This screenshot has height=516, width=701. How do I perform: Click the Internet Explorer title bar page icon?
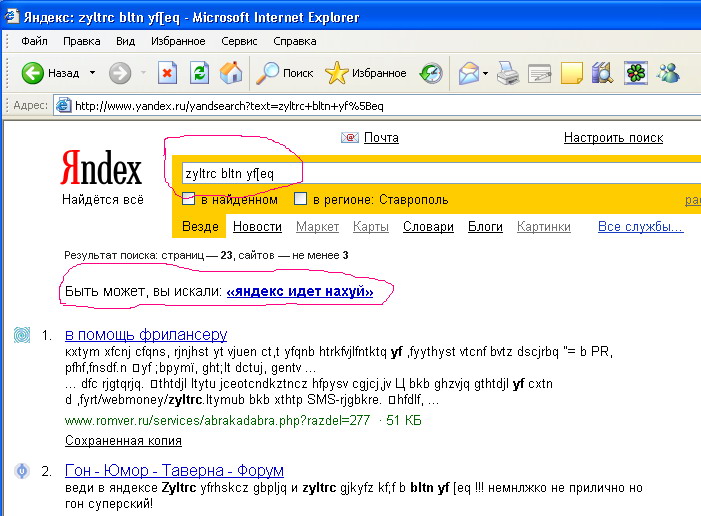click(12, 16)
